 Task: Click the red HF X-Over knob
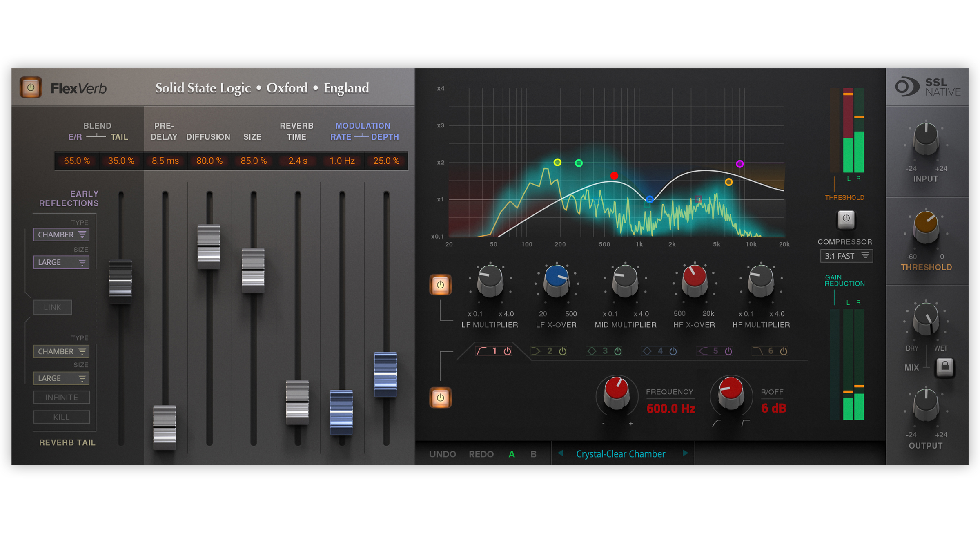pos(694,281)
